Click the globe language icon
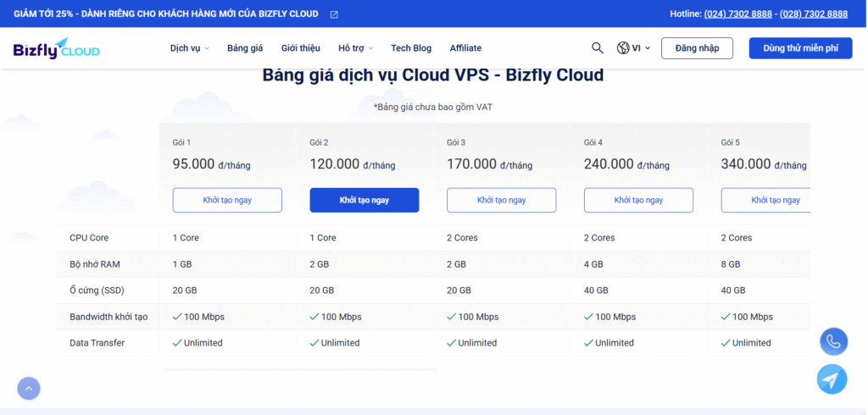This screenshot has height=415, width=868. click(x=624, y=48)
